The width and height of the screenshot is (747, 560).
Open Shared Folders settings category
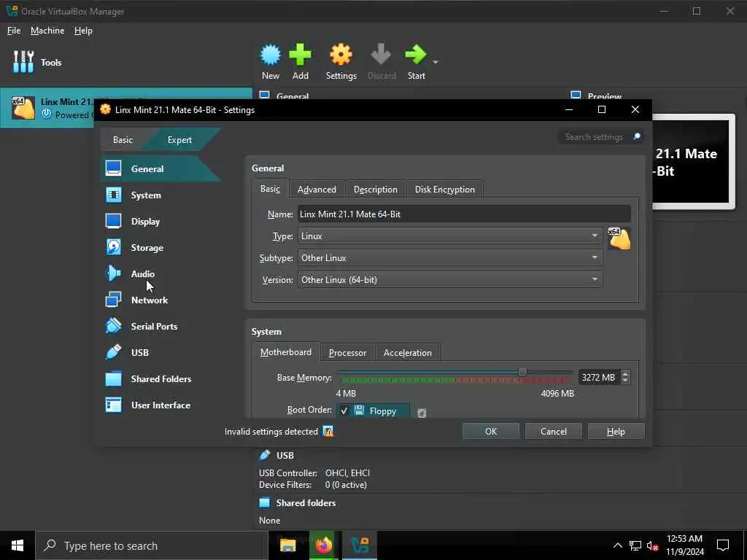tap(160, 378)
